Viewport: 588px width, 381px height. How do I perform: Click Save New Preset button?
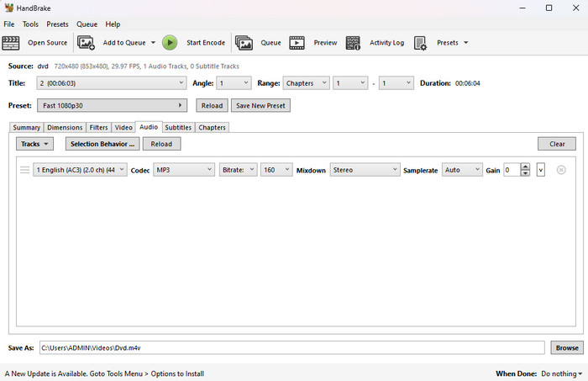click(x=260, y=105)
